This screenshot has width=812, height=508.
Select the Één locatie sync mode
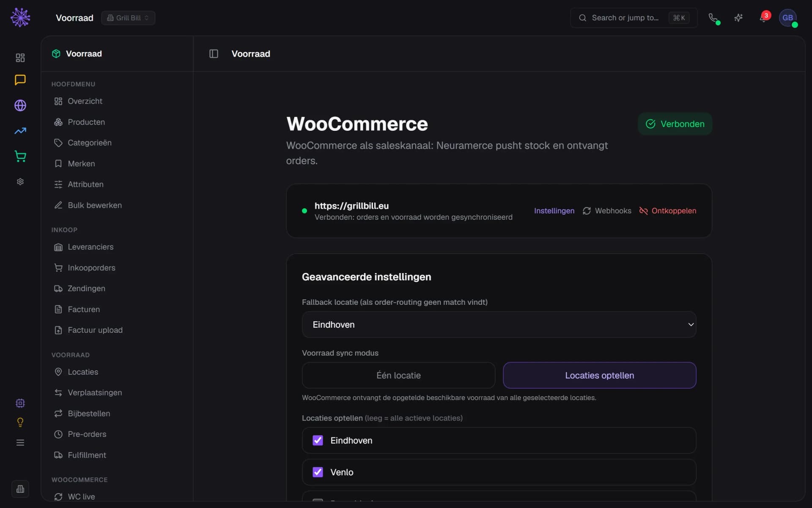(x=398, y=375)
